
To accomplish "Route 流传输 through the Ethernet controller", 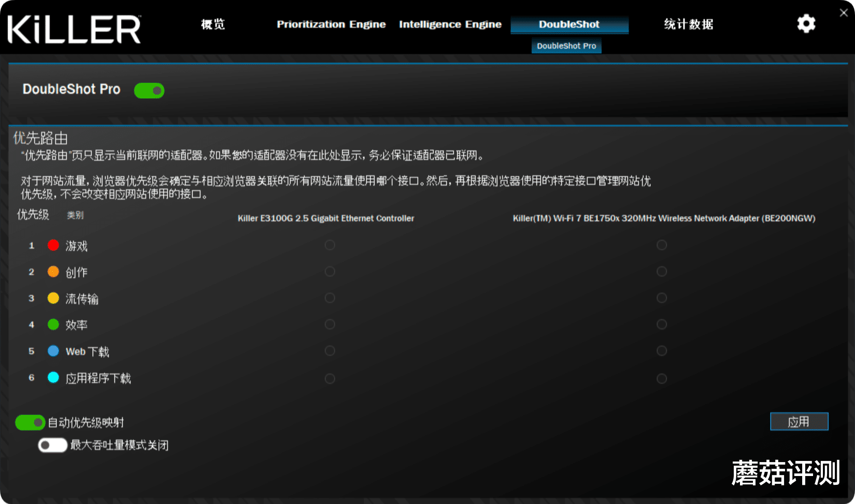I will pyautogui.click(x=330, y=298).
